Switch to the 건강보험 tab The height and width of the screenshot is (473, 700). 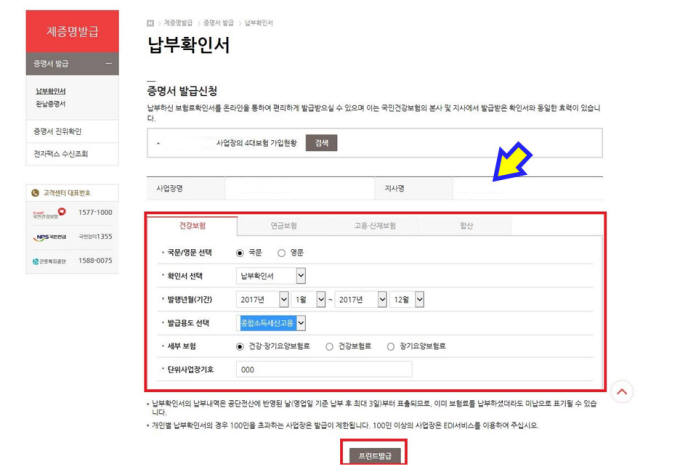click(192, 226)
